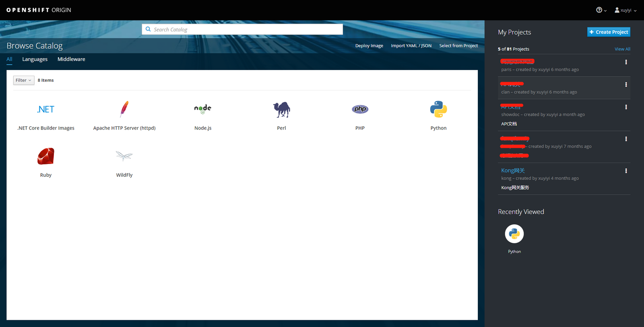Expand the xuyiyi user account menu
Image resolution: width=644 pixels, height=327 pixels.
(x=625, y=10)
